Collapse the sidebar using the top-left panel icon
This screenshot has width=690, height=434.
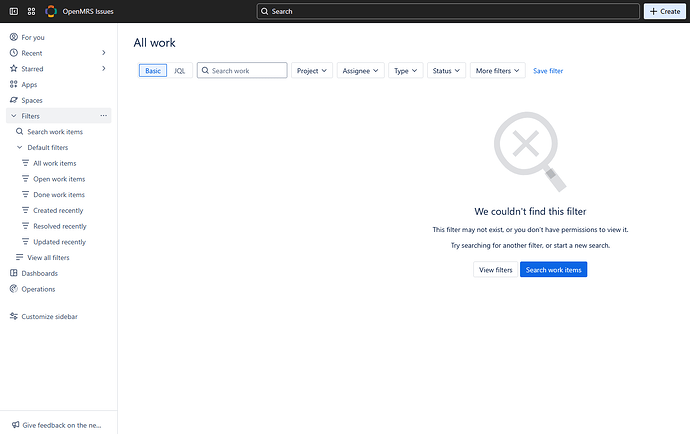[x=12, y=11]
